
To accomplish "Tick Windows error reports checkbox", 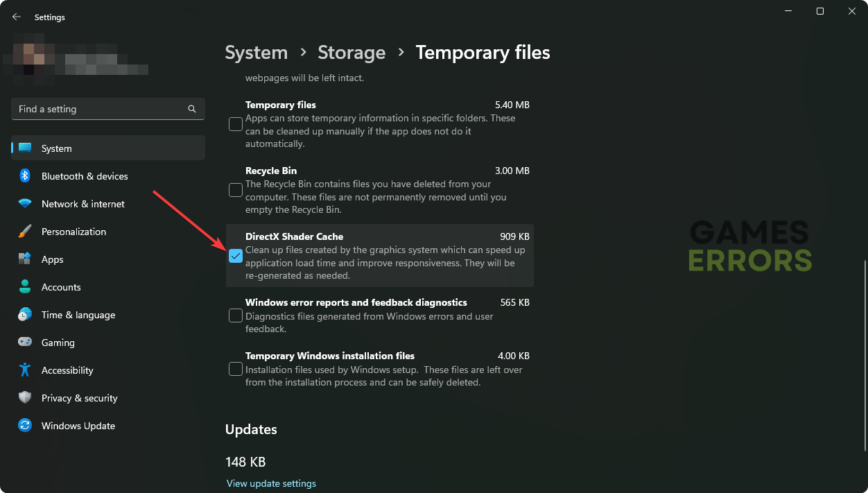I will [x=236, y=315].
